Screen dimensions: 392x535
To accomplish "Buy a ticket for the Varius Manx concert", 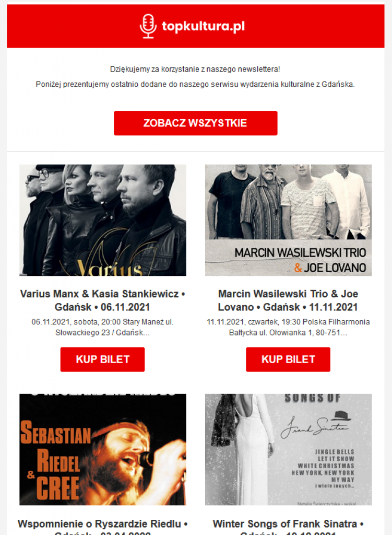I will click(x=103, y=359).
